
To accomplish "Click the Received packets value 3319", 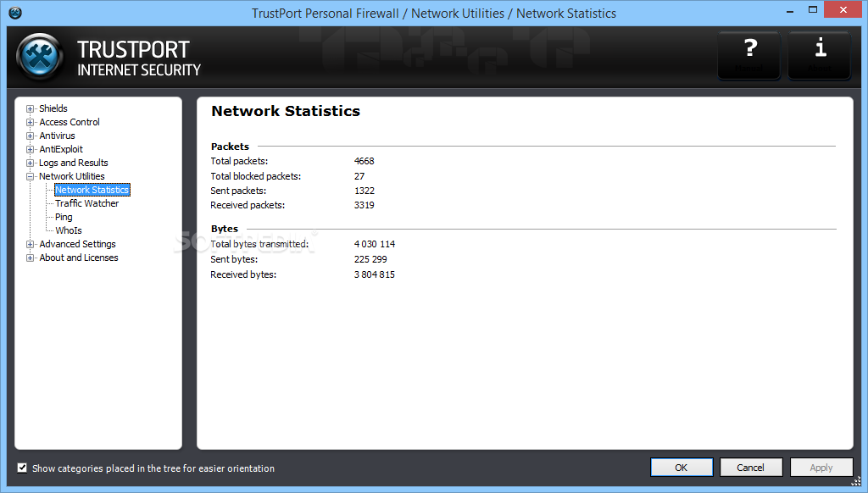I will (x=364, y=205).
